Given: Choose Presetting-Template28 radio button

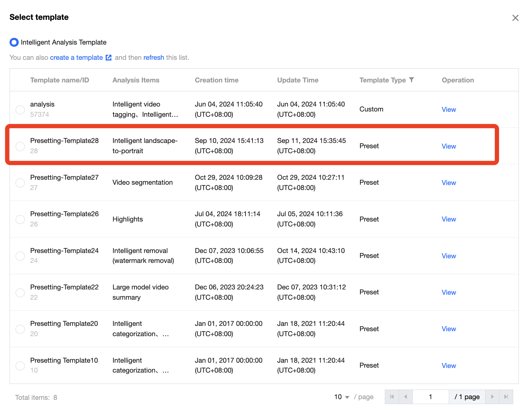Looking at the screenshot, I should (x=20, y=146).
